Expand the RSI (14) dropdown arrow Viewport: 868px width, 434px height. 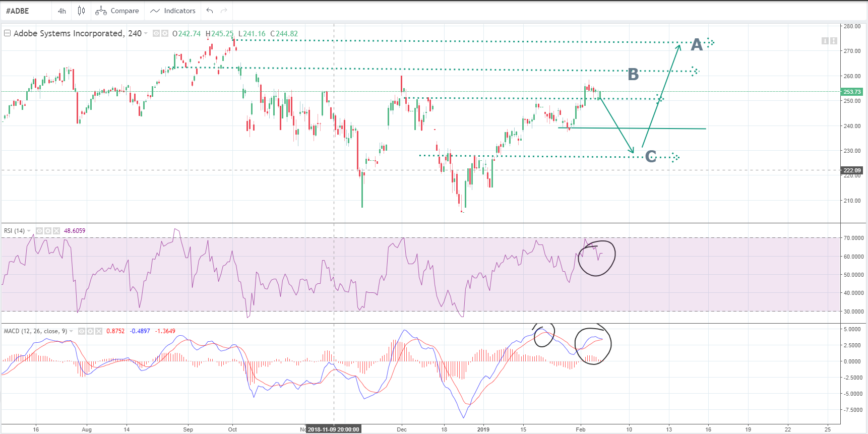point(29,231)
